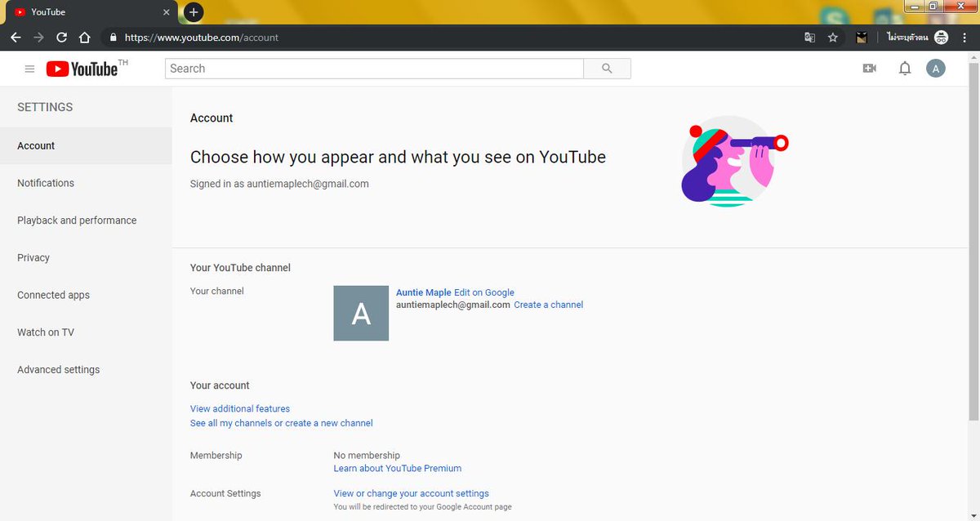Click the browser home button

pyautogui.click(x=84, y=38)
